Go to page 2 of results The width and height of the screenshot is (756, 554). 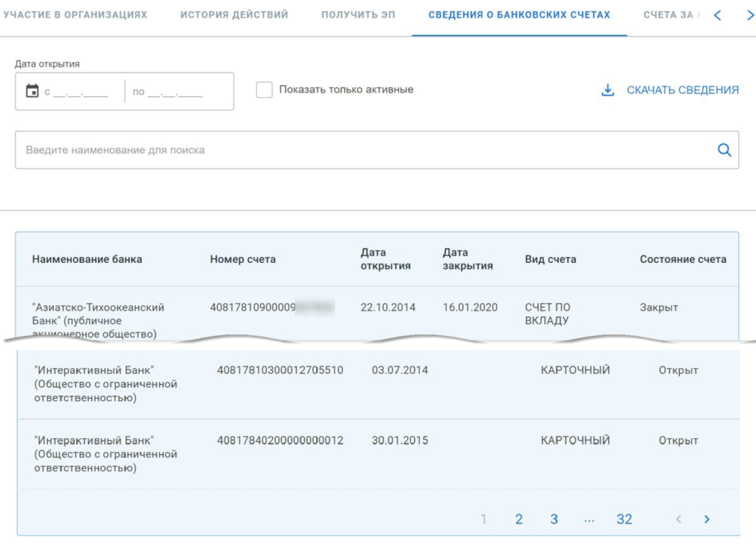519,519
